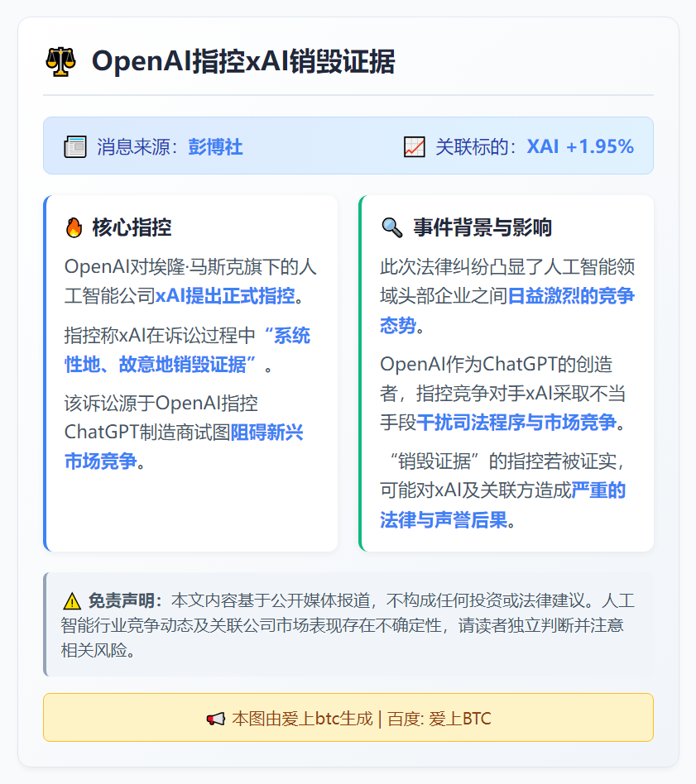Click the scales of justice icon

(60, 61)
